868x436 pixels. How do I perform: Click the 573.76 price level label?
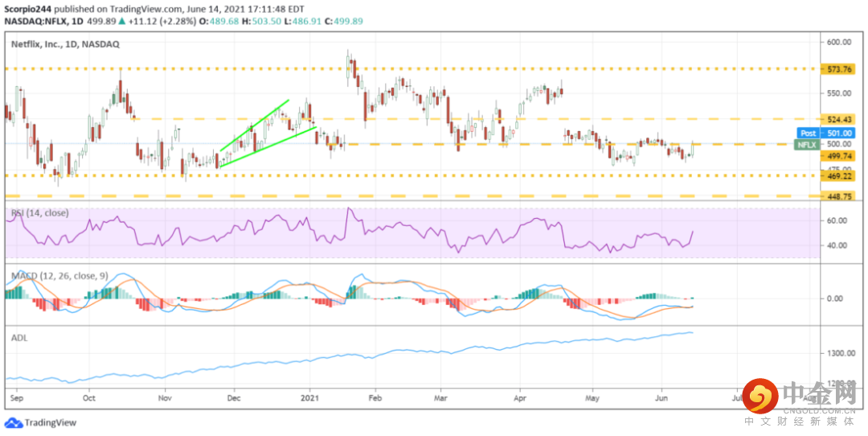(x=840, y=69)
